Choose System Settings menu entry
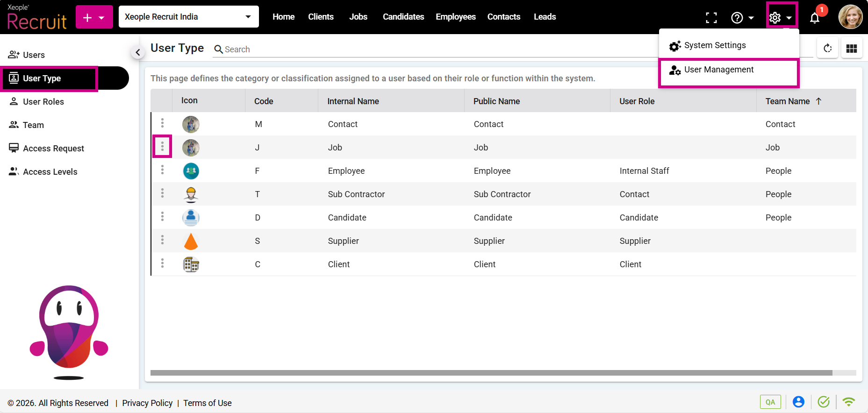 [715, 45]
